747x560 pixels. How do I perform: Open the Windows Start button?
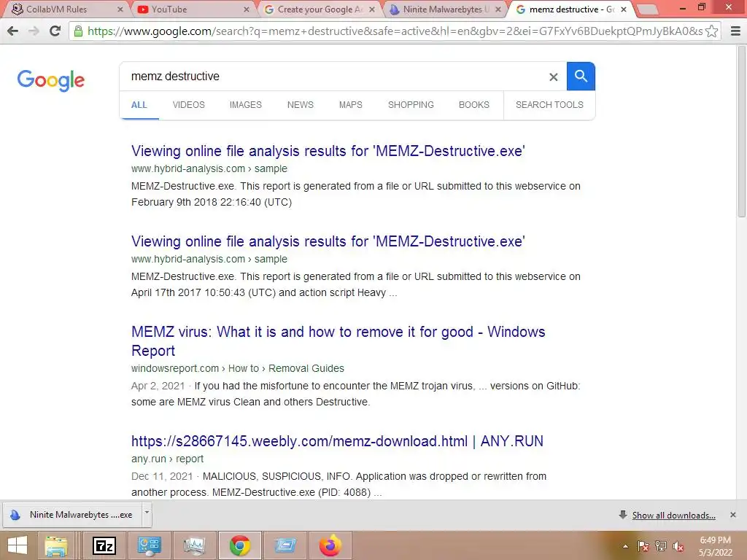click(18, 545)
